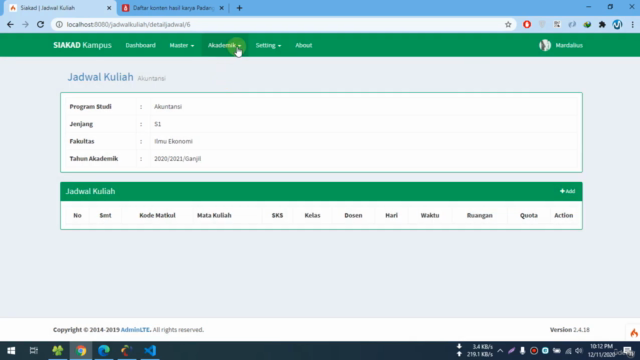Viewport: 640px width, 360px height.
Task: Click the flame debug toolbar icon
Action: click(633, 333)
